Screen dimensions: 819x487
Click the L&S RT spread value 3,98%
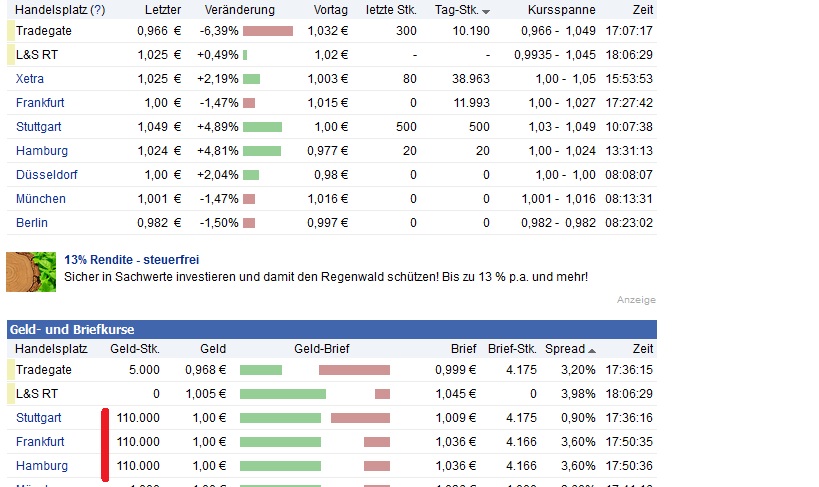pyautogui.click(x=578, y=394)
